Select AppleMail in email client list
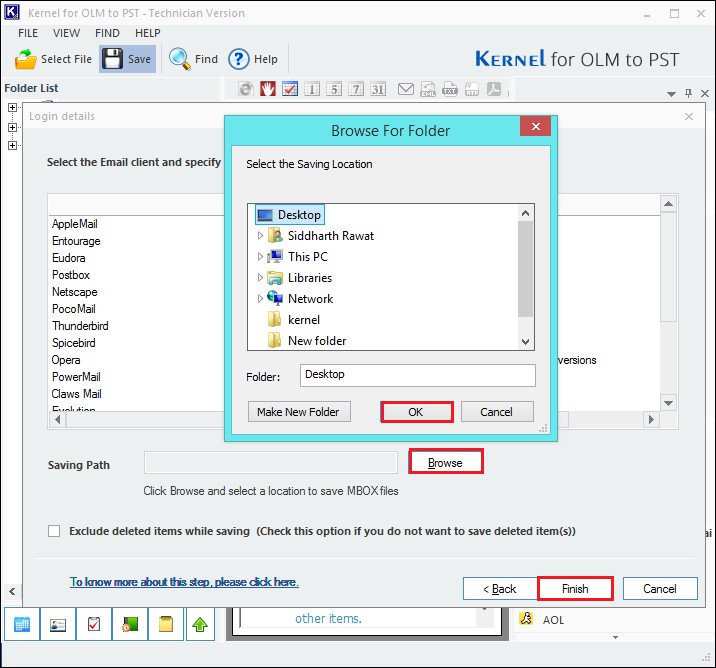 coord(74,224)
